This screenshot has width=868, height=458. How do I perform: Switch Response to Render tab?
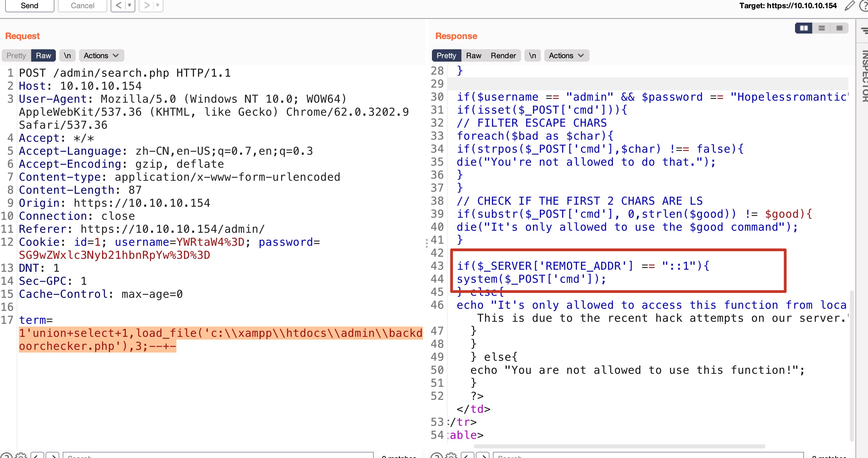tap(503, 55)
